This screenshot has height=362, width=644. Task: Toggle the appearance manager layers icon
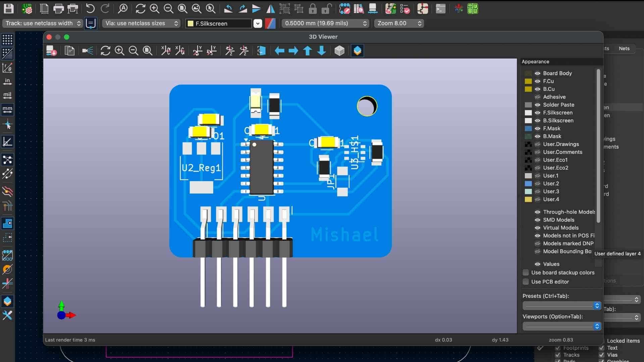357,51
